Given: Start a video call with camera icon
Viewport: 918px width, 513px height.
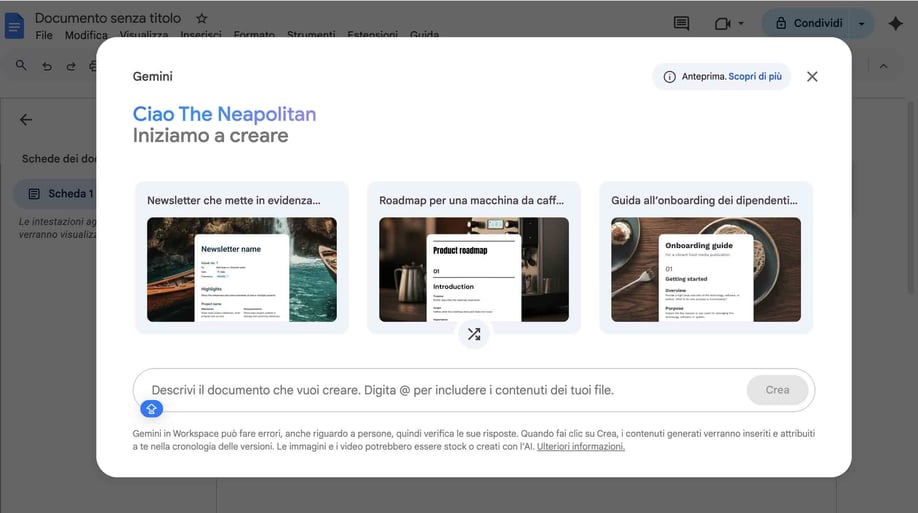Looking at the screenshot, I should click(722, 23).
